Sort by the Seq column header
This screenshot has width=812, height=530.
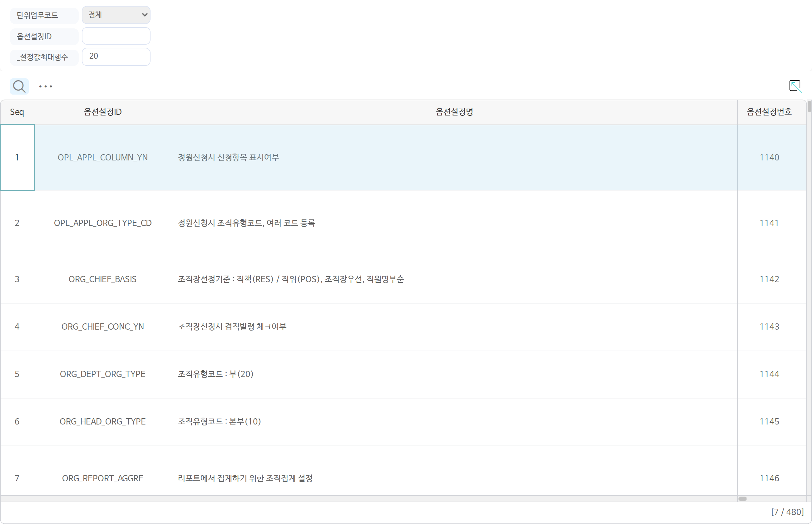17,112
